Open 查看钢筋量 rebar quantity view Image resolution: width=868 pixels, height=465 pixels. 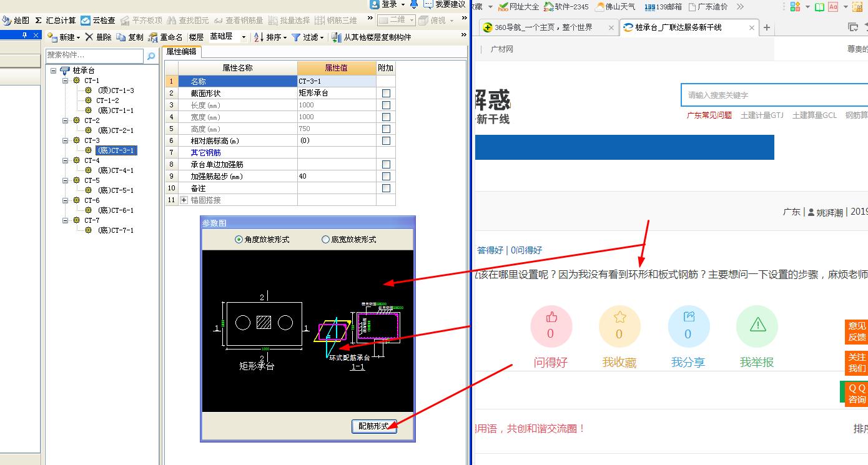click(x=239, y=21)
